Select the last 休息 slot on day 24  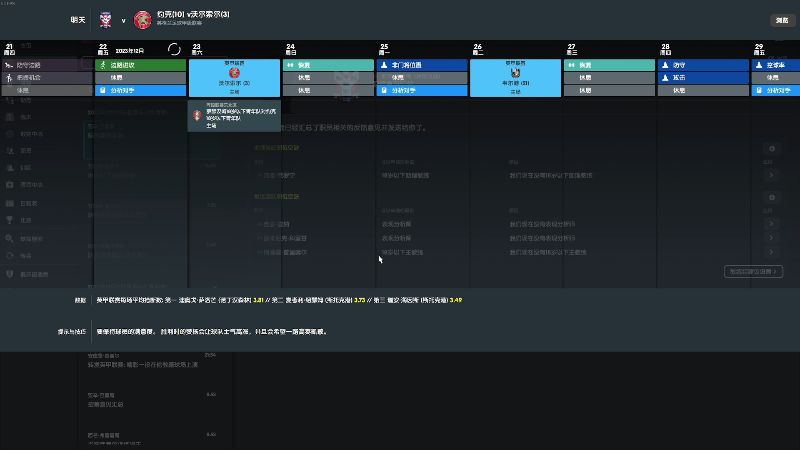click(328, 90)
